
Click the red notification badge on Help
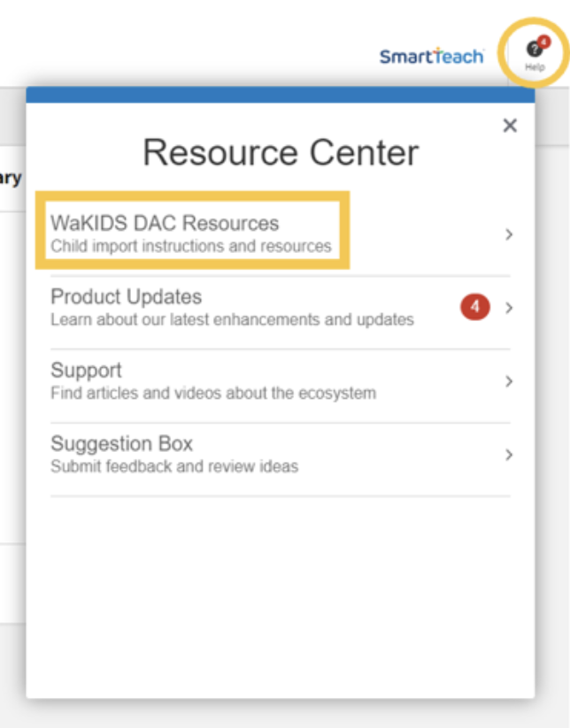pyautogui.click(x=543, y=42)
